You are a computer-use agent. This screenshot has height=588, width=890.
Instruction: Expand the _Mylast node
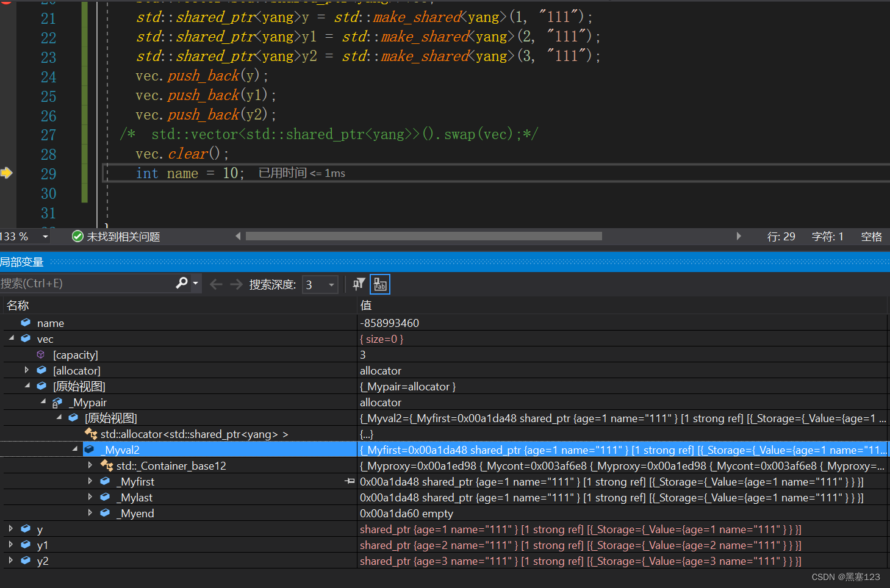tap(90, 497)
